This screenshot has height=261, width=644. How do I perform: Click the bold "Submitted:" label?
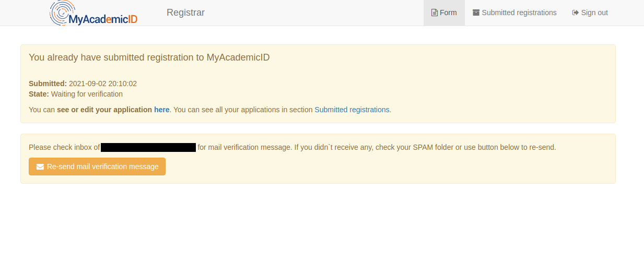pos(48,84)
